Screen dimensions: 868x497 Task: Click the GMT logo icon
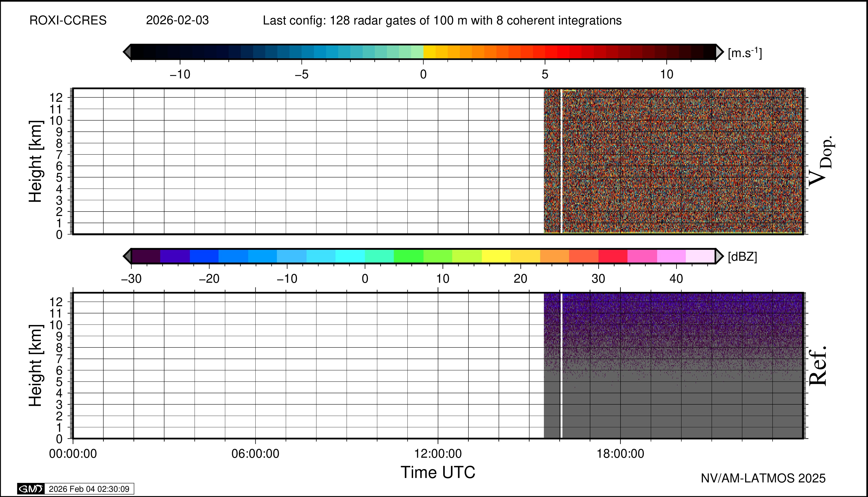click(31, 489)
